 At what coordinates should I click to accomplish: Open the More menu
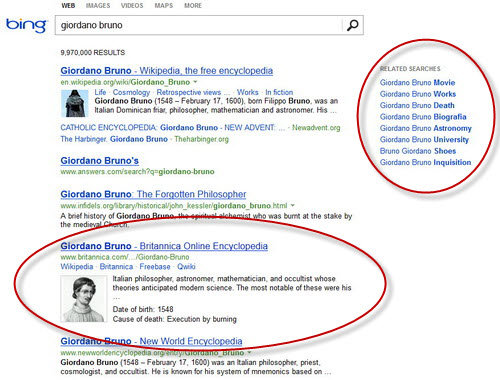pyautogui.click(x=193, y=6)
